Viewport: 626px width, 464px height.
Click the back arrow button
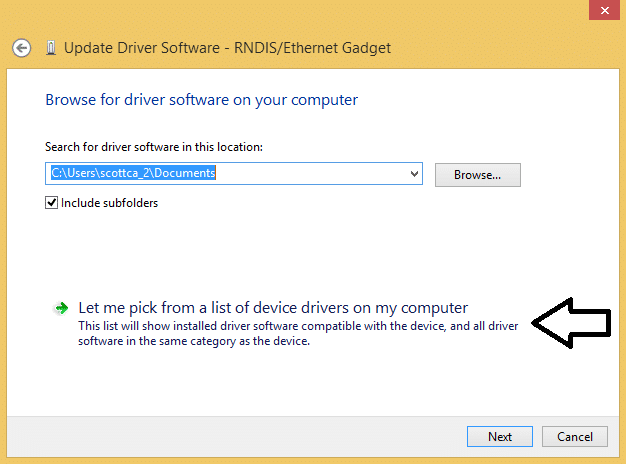tap(21, 47)
